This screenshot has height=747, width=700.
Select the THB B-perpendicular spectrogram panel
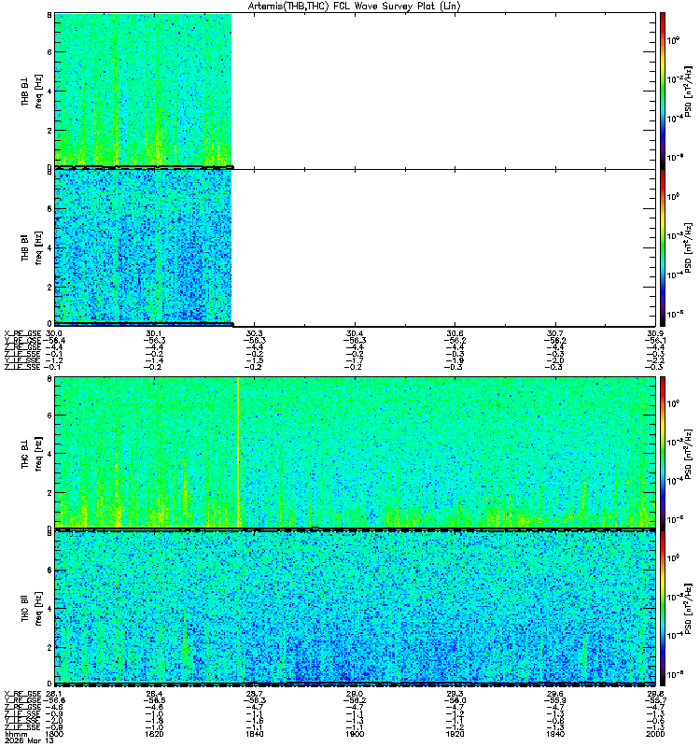pos(356,91)
